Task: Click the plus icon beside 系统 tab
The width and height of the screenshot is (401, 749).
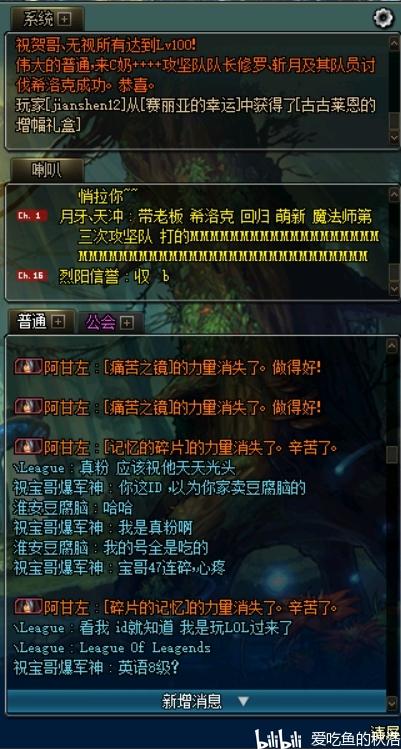Action: click(x=64, y=19)
